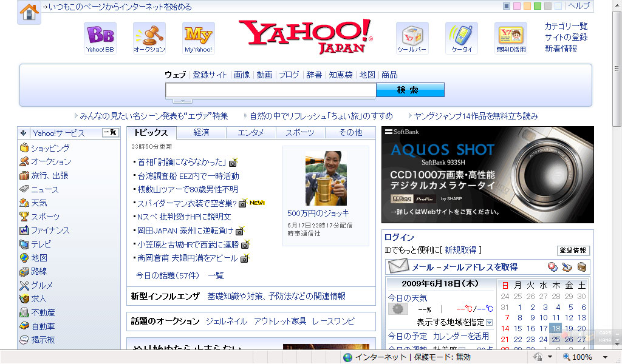Click the 路線 transit icon

click(24, 271)
